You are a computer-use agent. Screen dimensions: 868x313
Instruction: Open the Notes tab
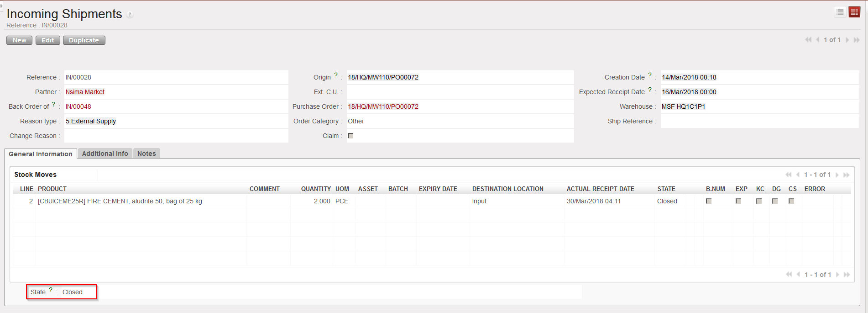pyautogui.click(x=146, y=154)
